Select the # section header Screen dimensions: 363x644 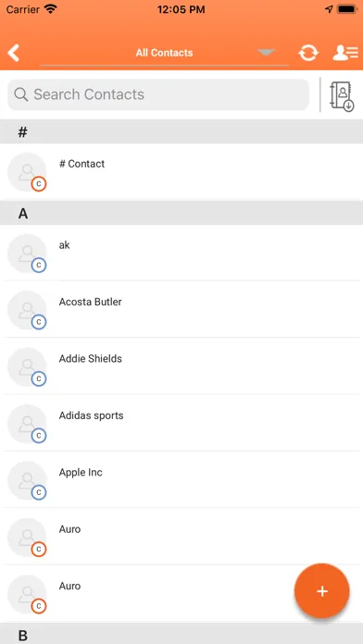tap(181, 131)
